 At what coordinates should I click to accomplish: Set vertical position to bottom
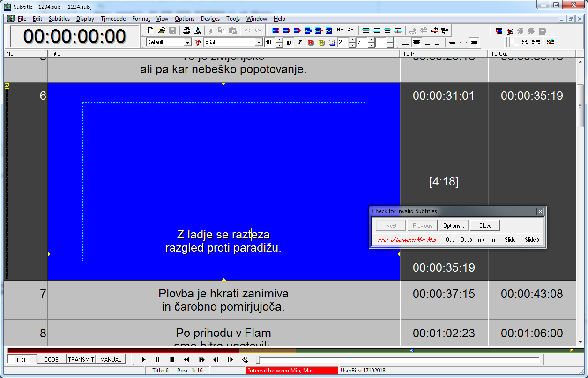click(474, 43)
